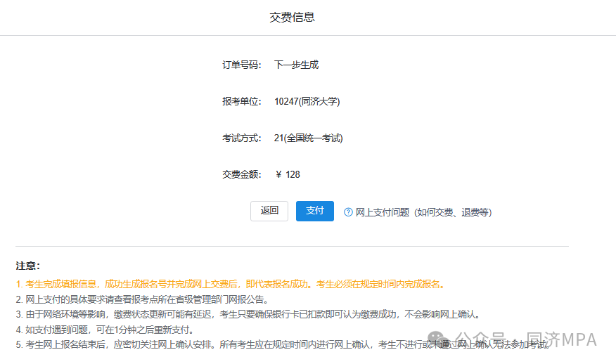This screenshot has height=364, width=616.
Task: Select the 下一步生成 order number value
Action: (296, 65)
